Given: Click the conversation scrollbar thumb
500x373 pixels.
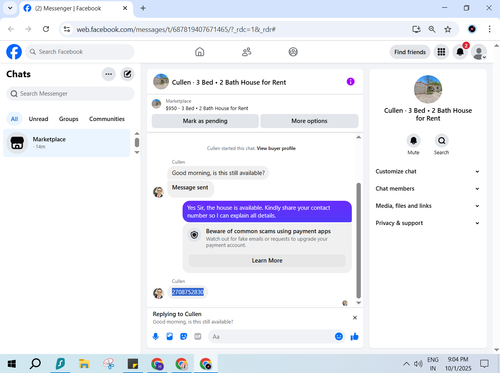Looking at the screenshot, I should click(x=359, y=240).
